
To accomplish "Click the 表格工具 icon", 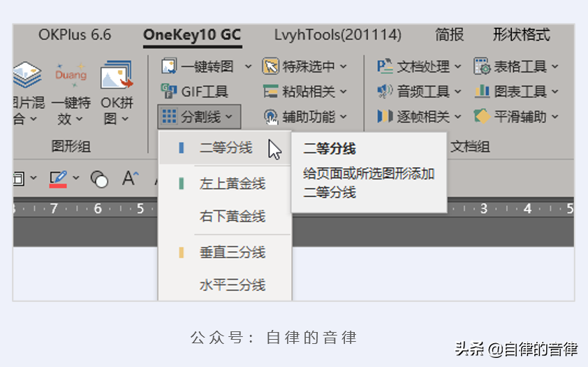I will point(482,66).
